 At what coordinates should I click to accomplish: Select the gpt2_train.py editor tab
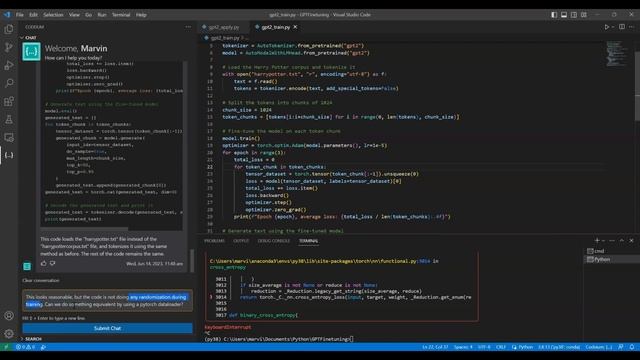(276, 27)
